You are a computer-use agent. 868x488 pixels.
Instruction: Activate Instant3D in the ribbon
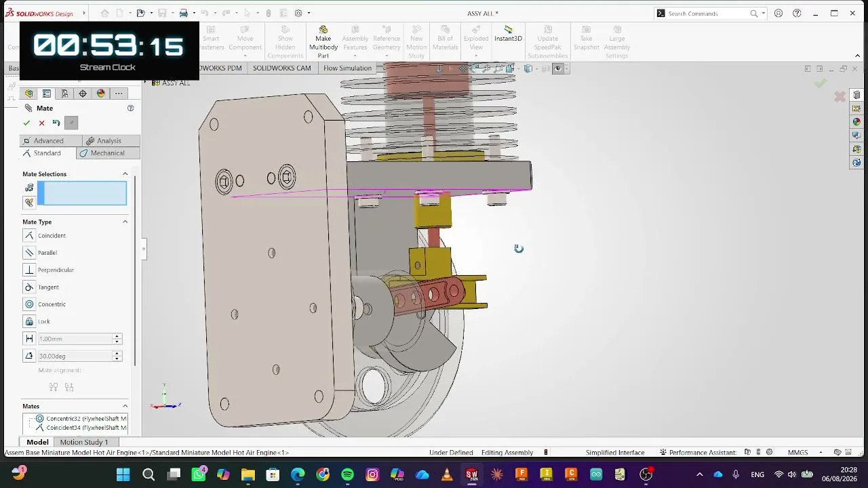[x=508, y=34]
